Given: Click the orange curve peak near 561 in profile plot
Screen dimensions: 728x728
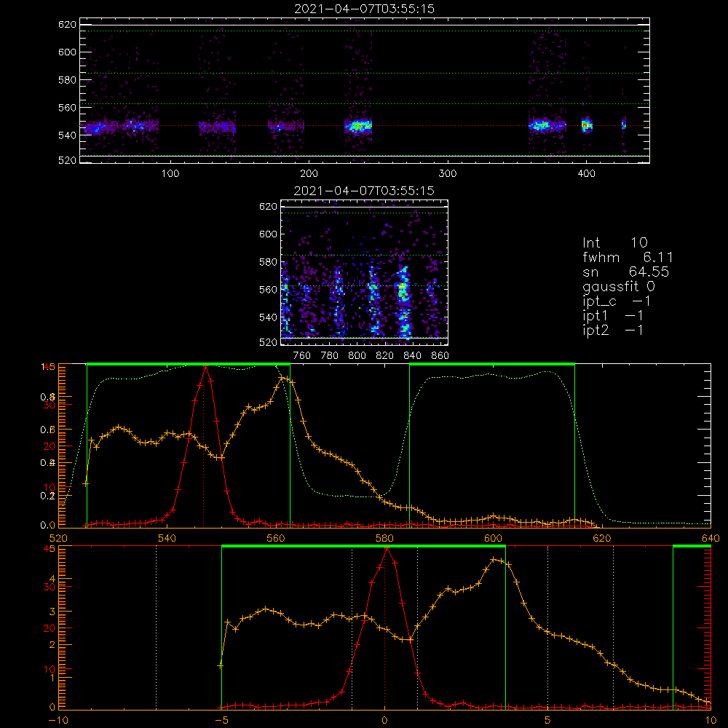Looking at the screenshot, I should [x=282, y=378].
